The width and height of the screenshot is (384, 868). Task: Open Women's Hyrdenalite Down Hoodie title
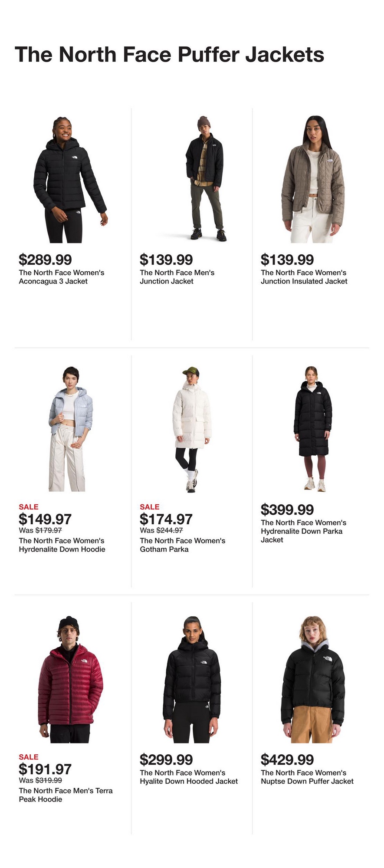tap(62, 545)
